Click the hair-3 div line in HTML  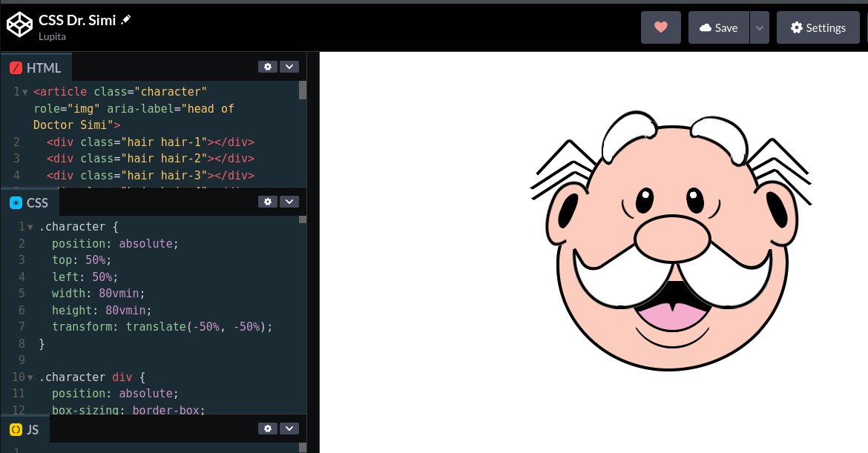pos(151,175)
